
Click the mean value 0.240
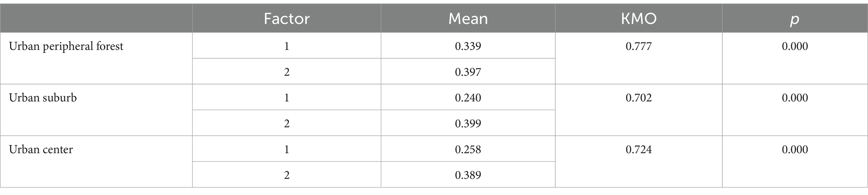point(468,98)
